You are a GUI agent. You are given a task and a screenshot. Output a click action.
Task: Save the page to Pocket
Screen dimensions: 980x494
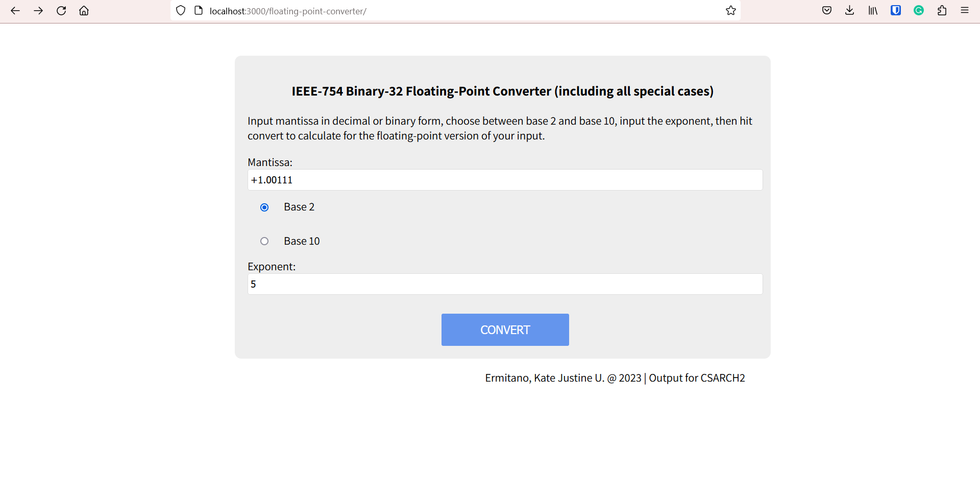(x=826, y=10)
